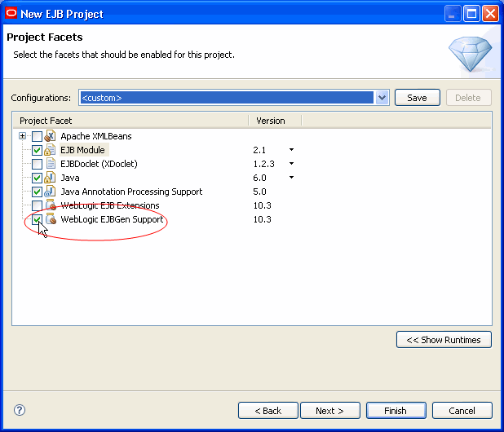Click Finish to create the project
Screen dimensions: 504x432
coord(396,411)
